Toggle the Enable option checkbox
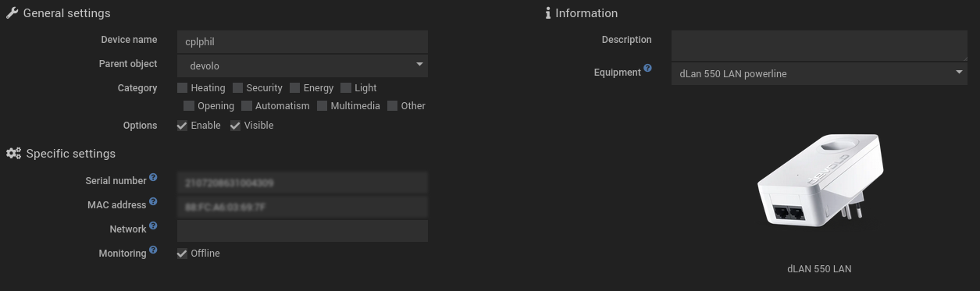Image resolution: width=980 pixels, height=291 pixels. (182, 126)
